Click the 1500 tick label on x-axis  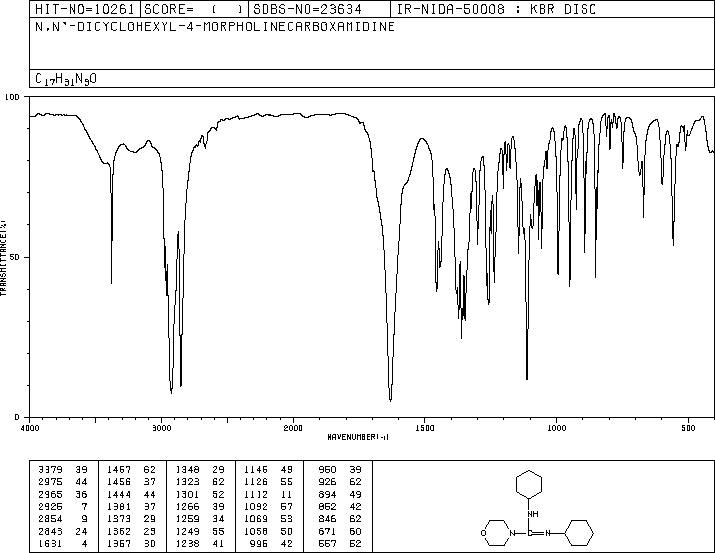click(425, 428)
